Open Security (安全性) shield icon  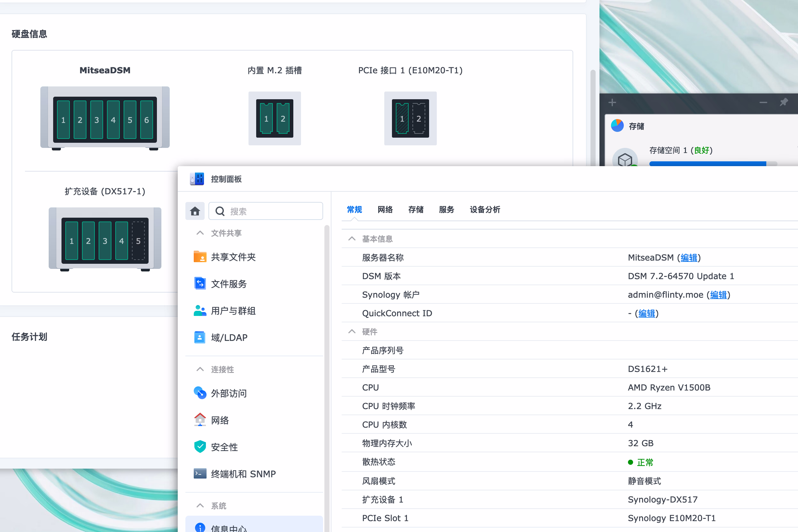(x=200, y=447)
